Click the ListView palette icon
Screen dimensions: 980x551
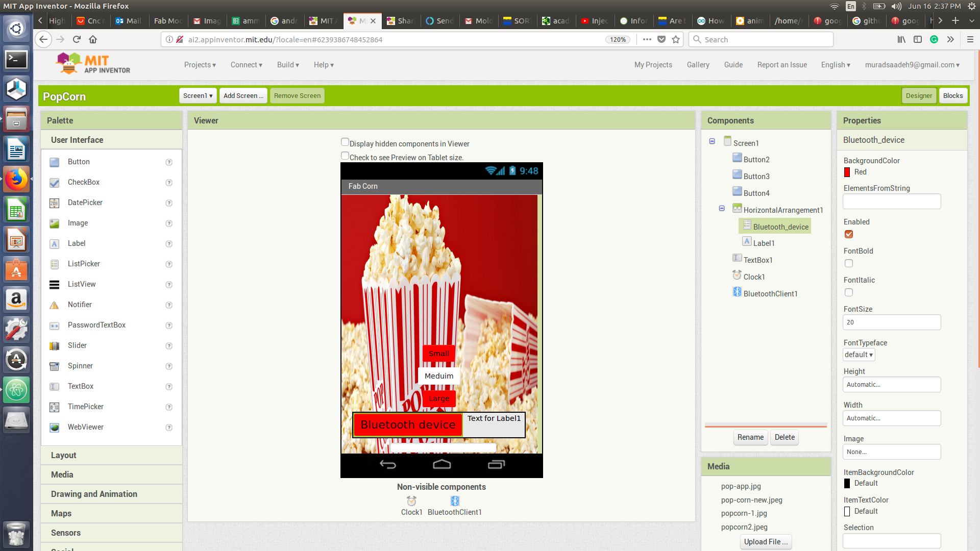[55, 285]
